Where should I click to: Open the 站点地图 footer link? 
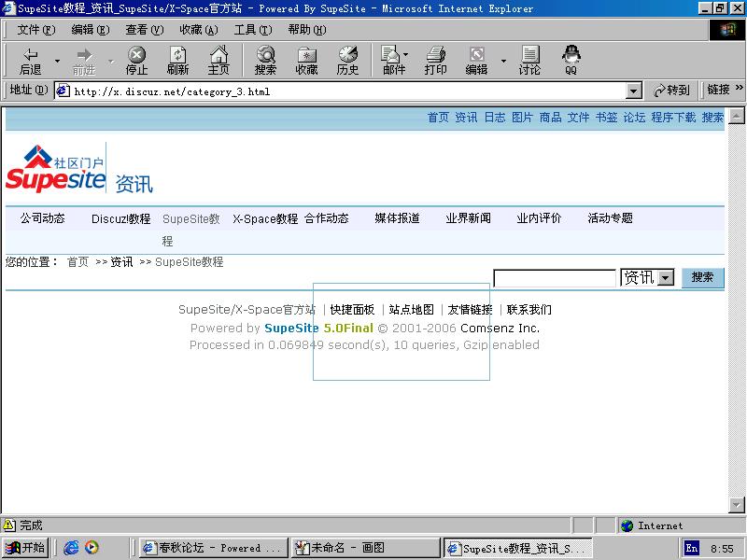click(x=411, y=310)
